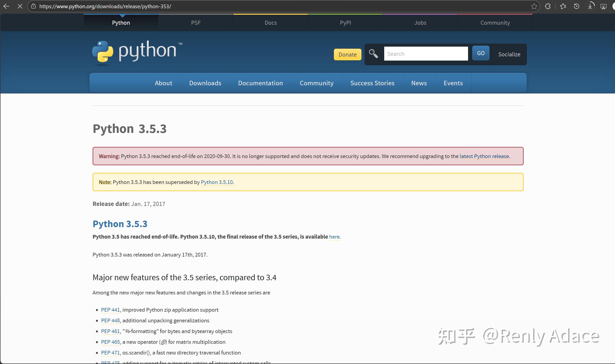615x364 pixels.
Task: Go back with the browser back arrow
Action: point(6,6)
